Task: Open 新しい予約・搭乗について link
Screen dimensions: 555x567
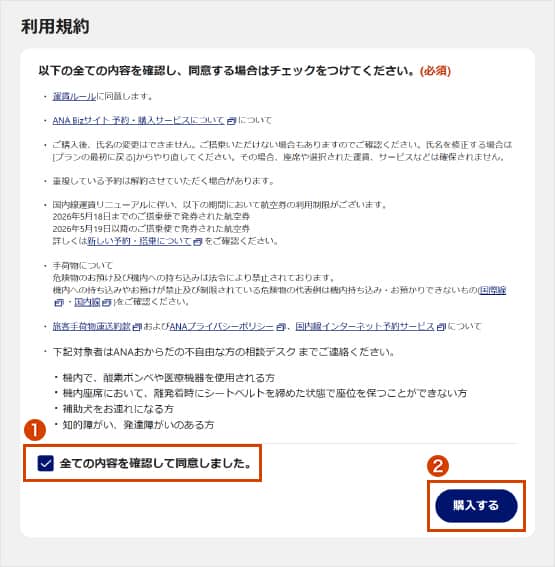Action: pos(139,241)
